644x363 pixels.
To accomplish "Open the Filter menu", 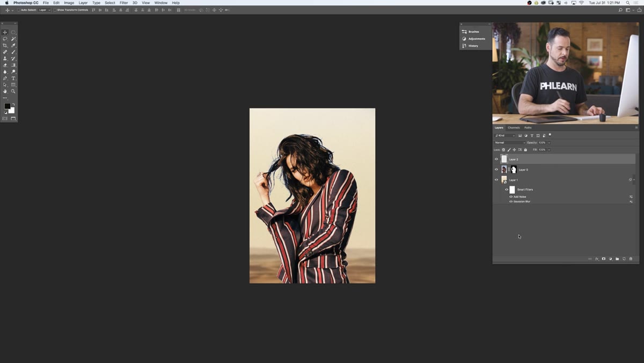I will [x=123, y=3].
